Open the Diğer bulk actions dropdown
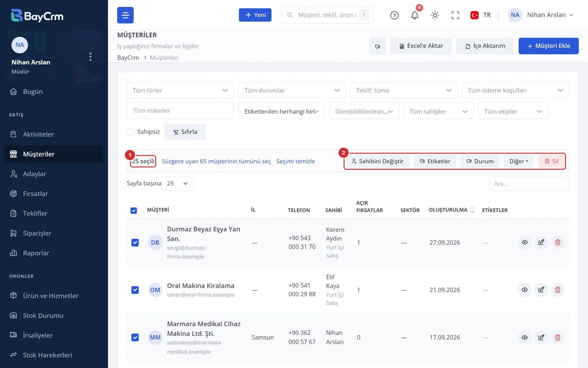Screen dimensions: 588x368 519,161
